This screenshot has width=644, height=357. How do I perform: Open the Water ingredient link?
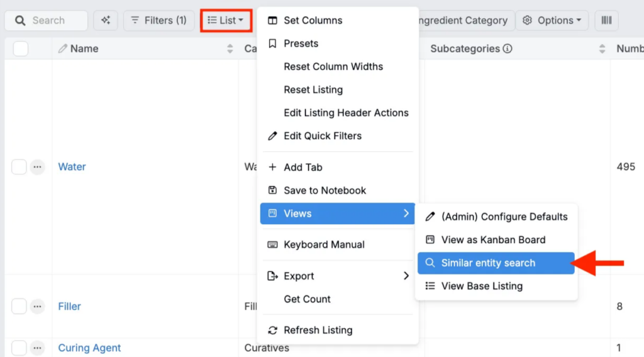coord(72,167)
